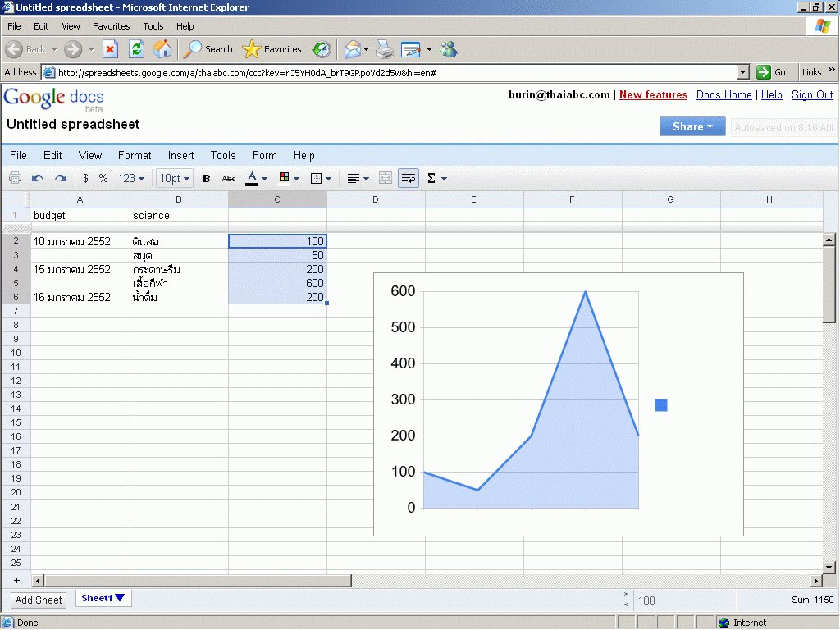Open the Share dropdown button
The image size is (840, 630).
(692, 126)
